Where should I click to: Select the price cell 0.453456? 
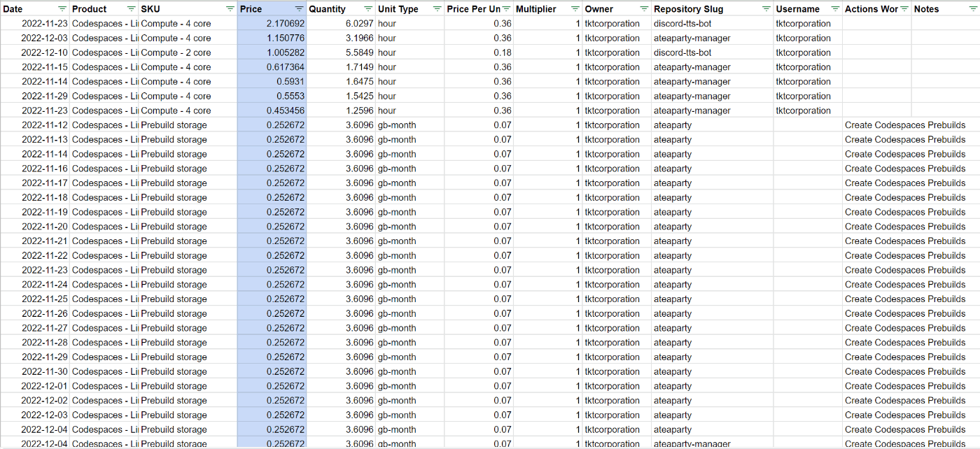pos(272,111)
